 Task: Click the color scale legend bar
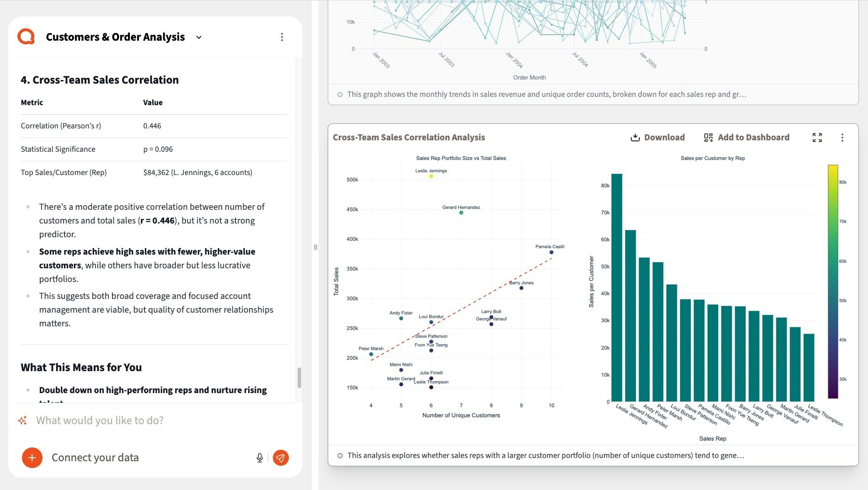(x=833, y=282)
